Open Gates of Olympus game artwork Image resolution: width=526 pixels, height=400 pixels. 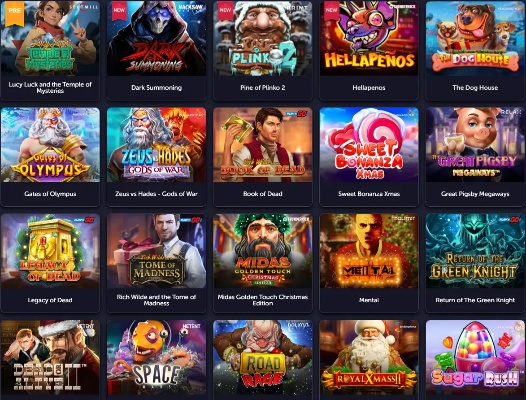(50, 145)
